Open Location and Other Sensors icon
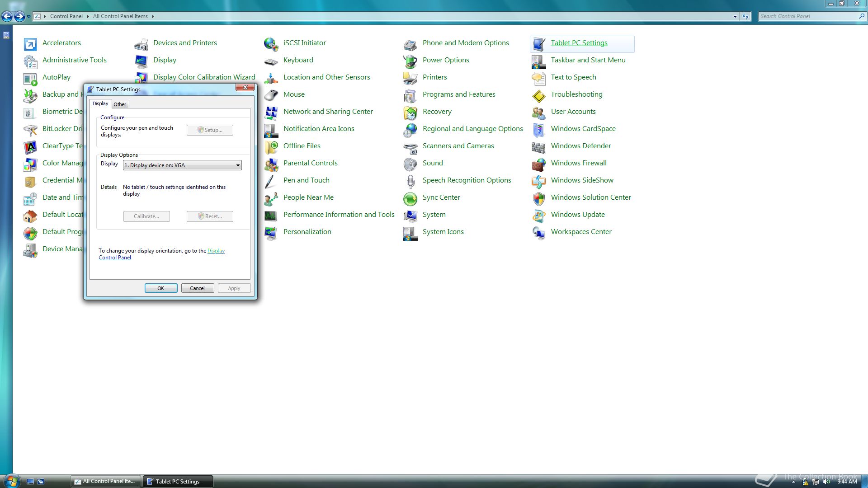 (x=271, y=78)
